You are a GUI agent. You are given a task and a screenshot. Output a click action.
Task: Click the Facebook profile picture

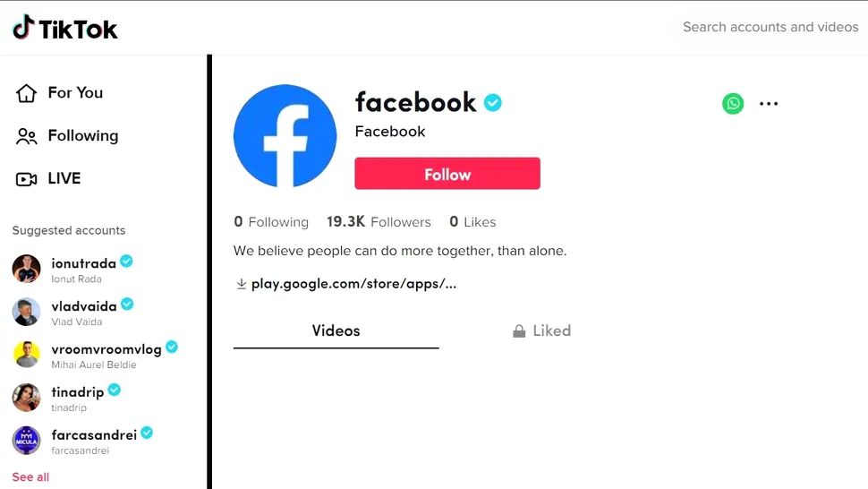pyautogui.click(x=285, y=136)
